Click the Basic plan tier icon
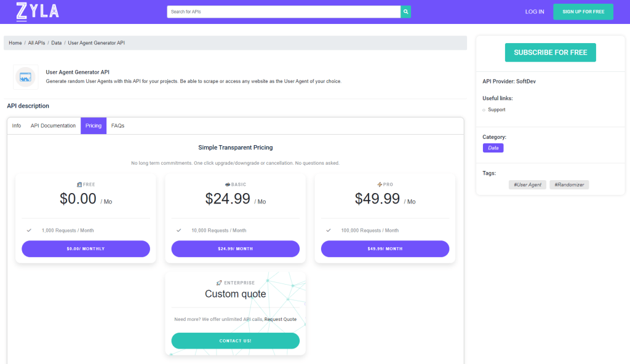 click(228, 184)
